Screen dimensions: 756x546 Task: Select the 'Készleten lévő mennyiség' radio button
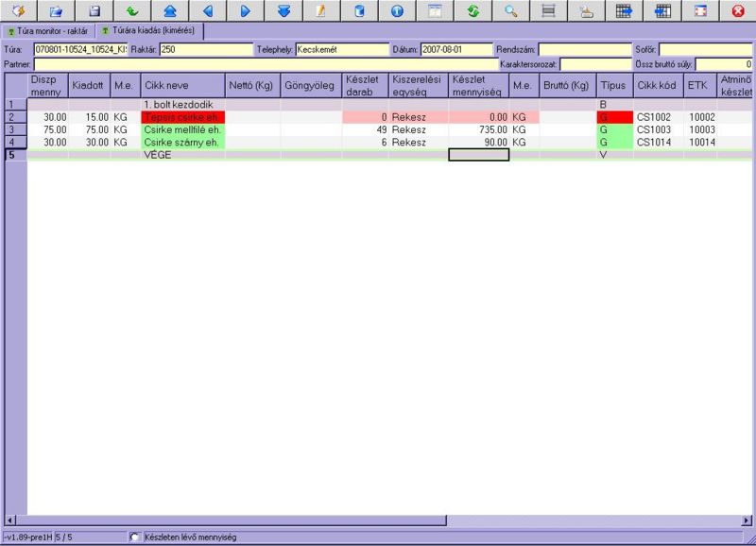point(133,537)
